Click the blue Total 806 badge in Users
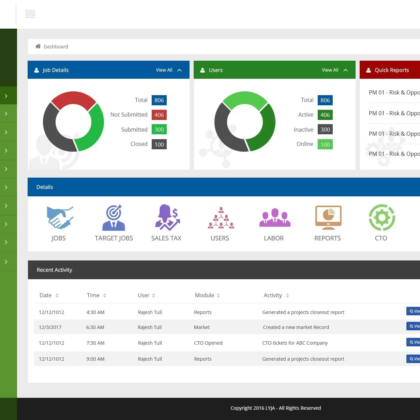 coord(325,100)
